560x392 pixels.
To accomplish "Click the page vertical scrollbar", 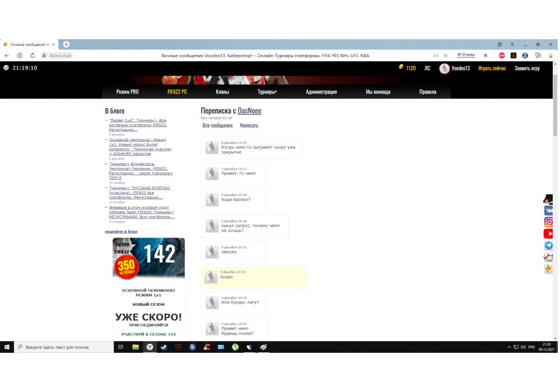I will point(555,105).
